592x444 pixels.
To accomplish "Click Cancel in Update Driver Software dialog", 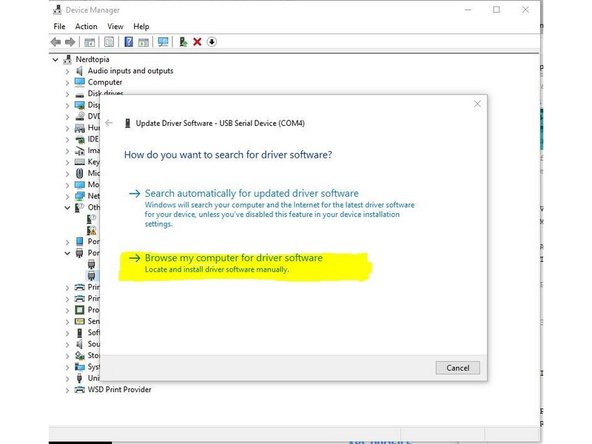I will 458,368.
